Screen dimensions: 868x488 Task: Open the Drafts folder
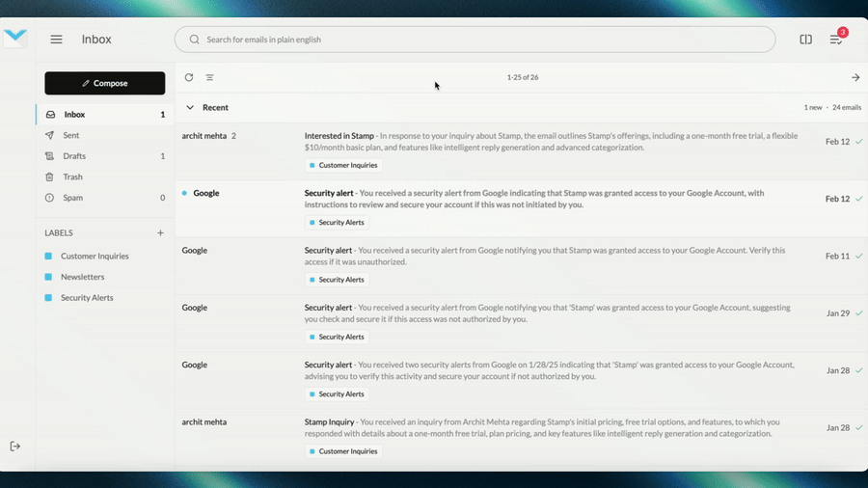(x=74, y=156)
